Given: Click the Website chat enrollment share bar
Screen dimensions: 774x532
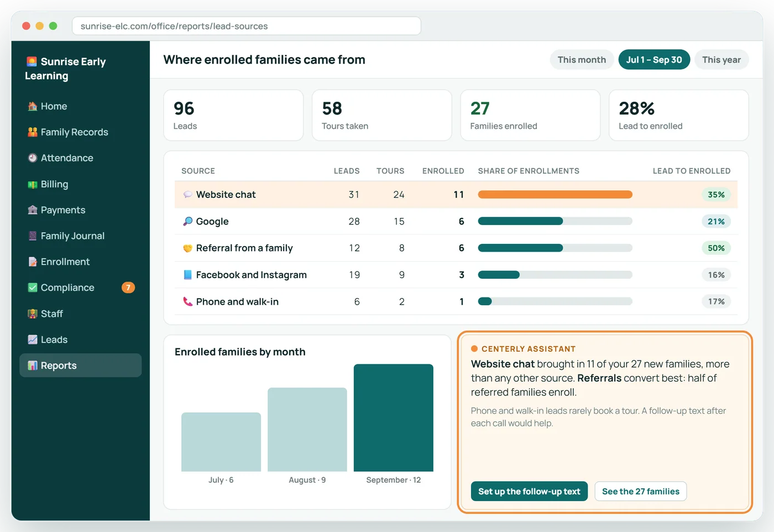Looking at the screenshot, I should [x=555, y=195].
